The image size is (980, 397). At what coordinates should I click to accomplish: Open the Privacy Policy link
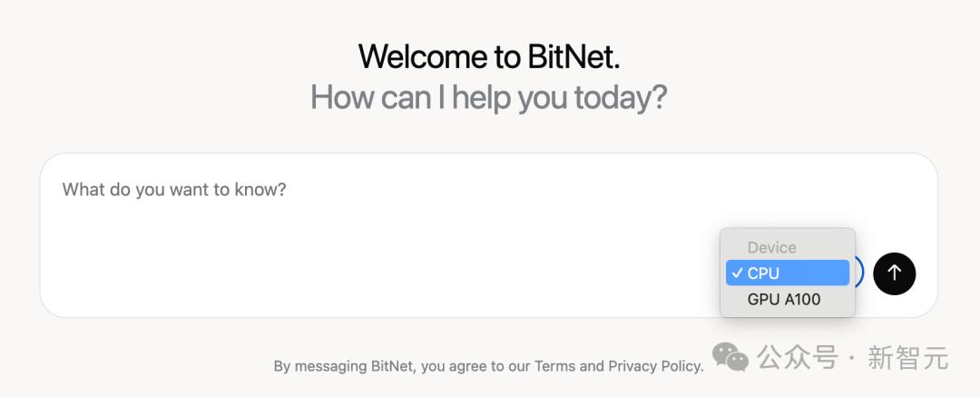656,366
